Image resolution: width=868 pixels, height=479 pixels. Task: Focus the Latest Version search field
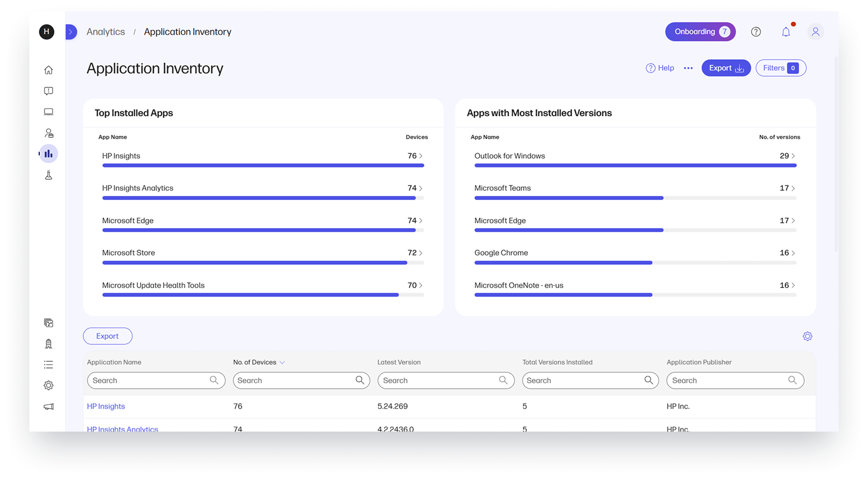tap(446, 380)
